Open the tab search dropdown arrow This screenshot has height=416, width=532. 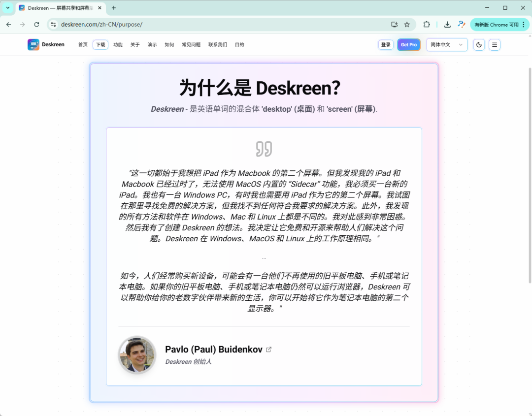[8, 8]
